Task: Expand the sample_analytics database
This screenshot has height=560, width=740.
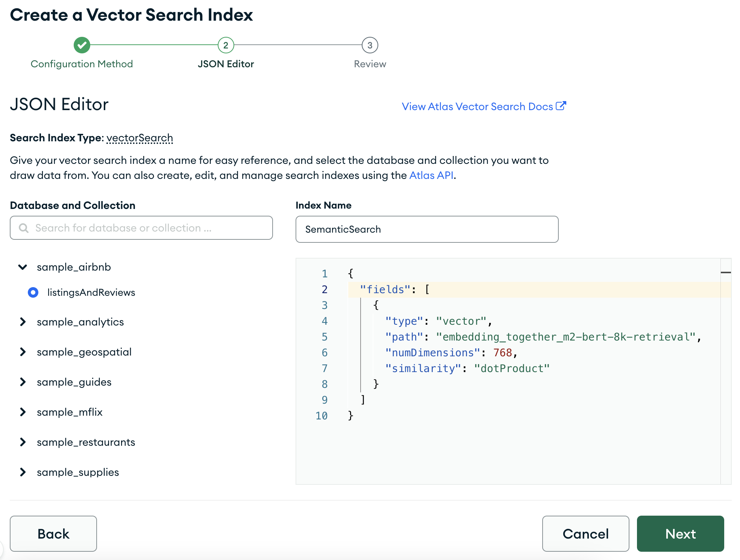Action: point(23,322)
